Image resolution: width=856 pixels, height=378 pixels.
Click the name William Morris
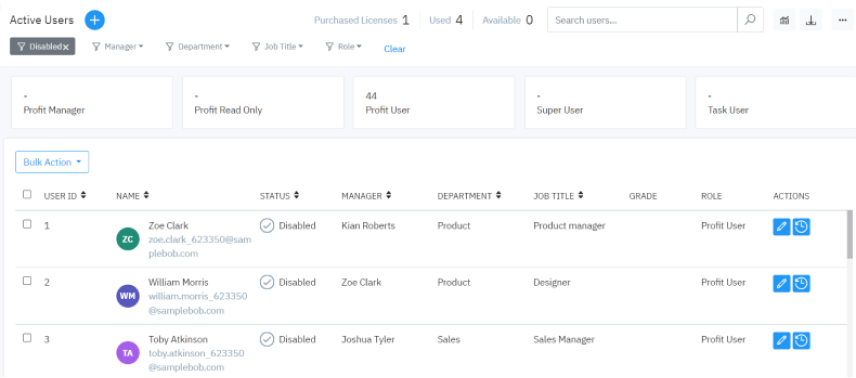[x=178, y=282]
